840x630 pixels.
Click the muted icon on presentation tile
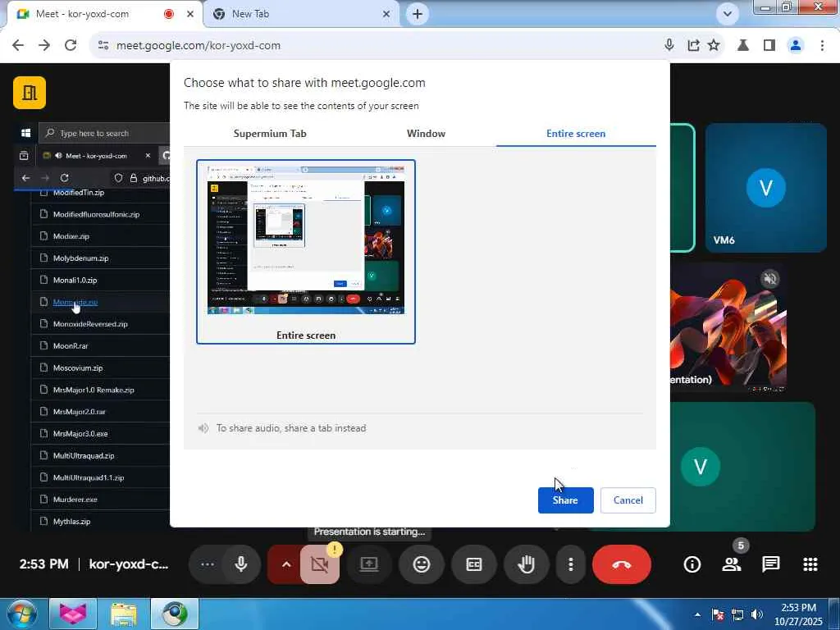click(769, 279)
